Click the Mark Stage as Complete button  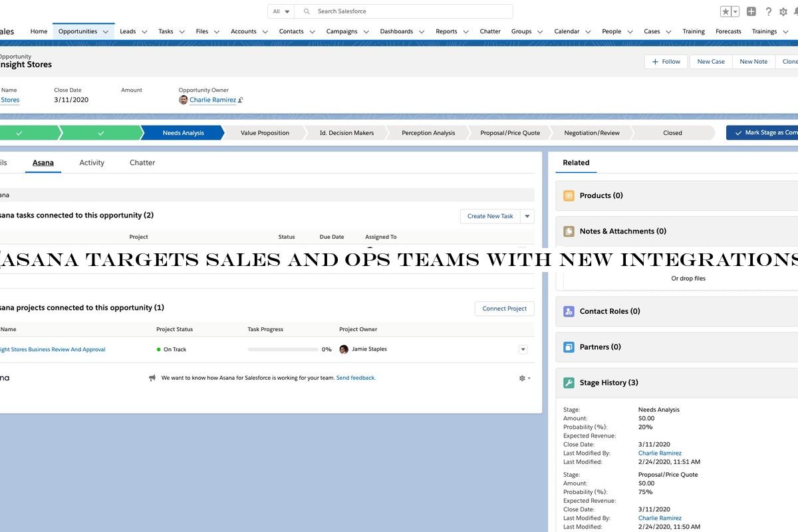coord(762,133)
